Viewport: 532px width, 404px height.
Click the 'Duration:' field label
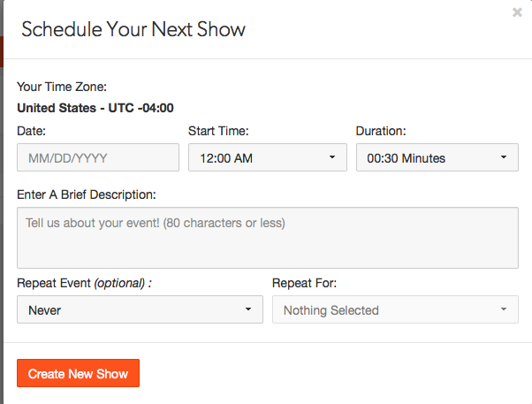[x=381, y=131]
